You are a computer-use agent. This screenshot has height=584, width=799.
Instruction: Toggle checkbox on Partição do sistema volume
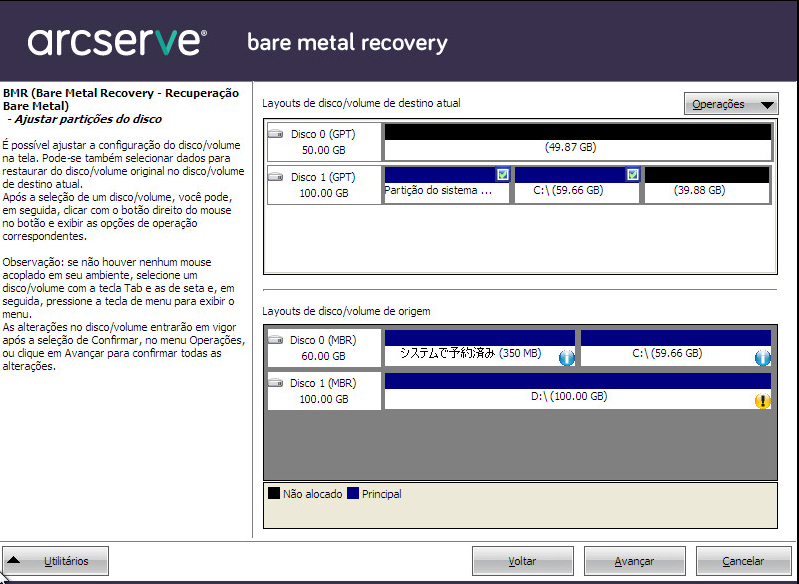pos(502,175)
